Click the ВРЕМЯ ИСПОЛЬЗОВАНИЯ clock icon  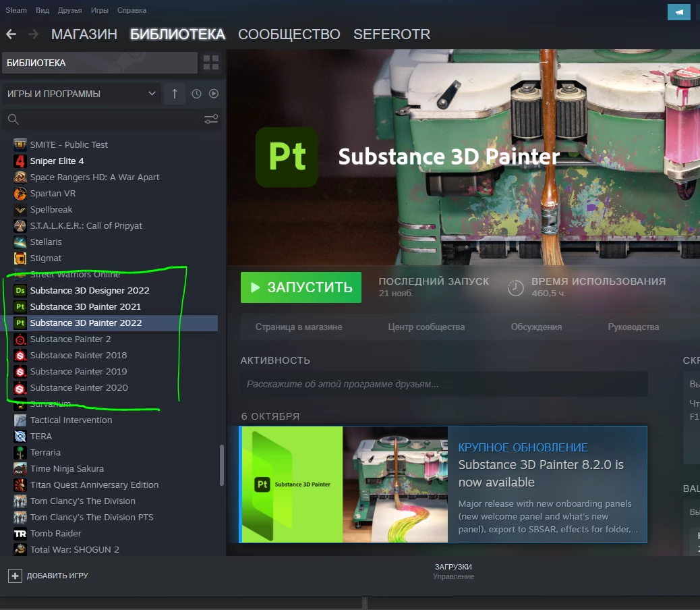[516, 287]
